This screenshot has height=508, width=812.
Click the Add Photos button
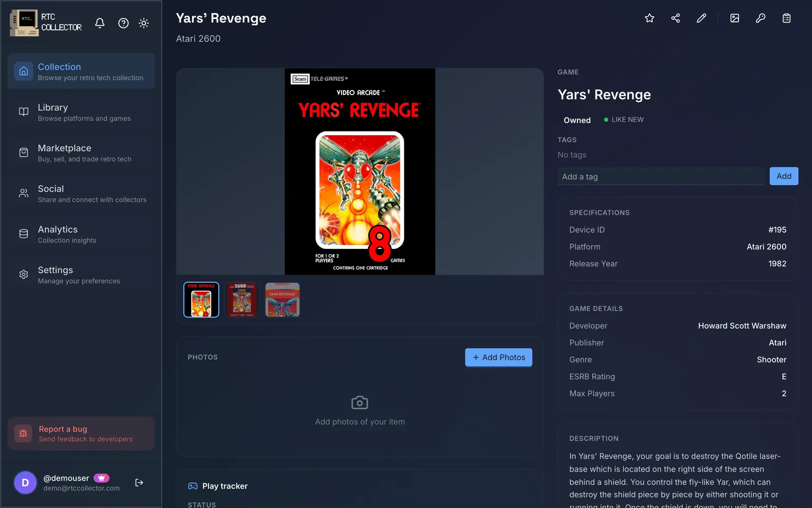pyautogui.click(x=499, y=357)
